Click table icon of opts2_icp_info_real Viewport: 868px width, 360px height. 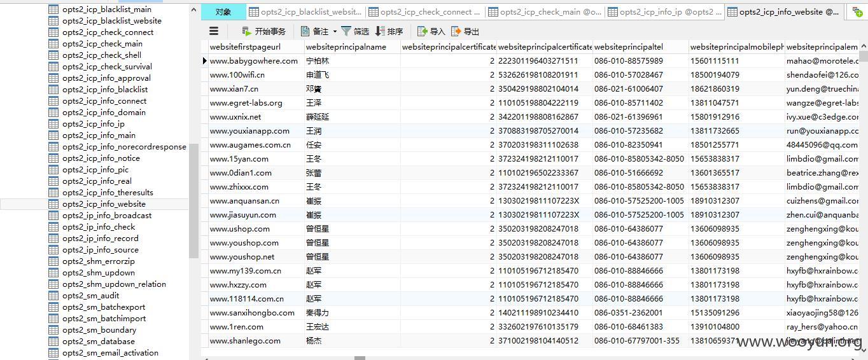point(53,181)
